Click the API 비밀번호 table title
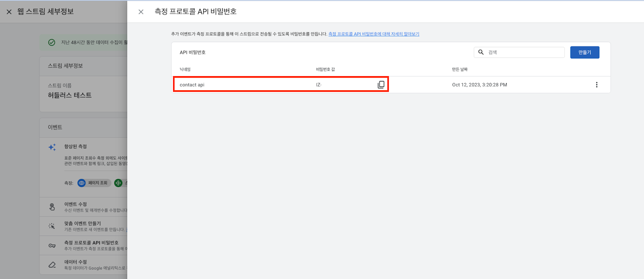 192,52
